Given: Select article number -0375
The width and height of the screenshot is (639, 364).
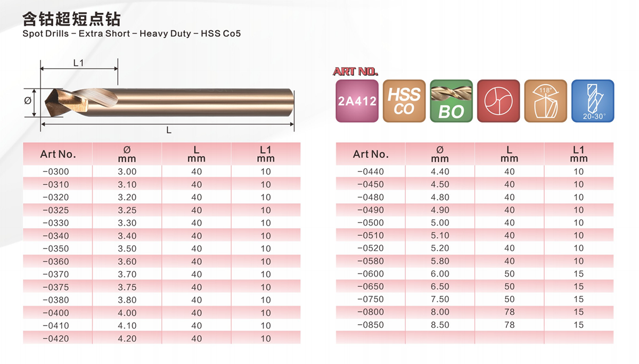Looking at the screenshot, I should 55,287.
